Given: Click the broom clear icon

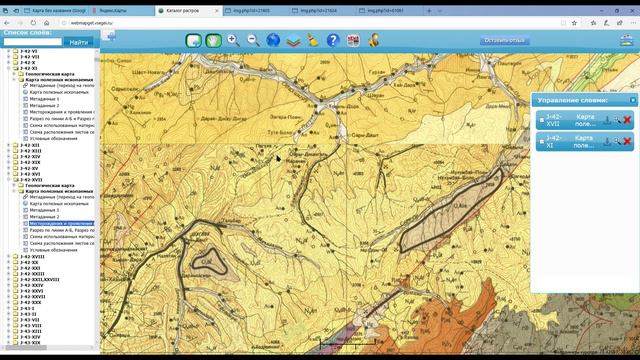Looking at the screenshot, I should point(313,40).
